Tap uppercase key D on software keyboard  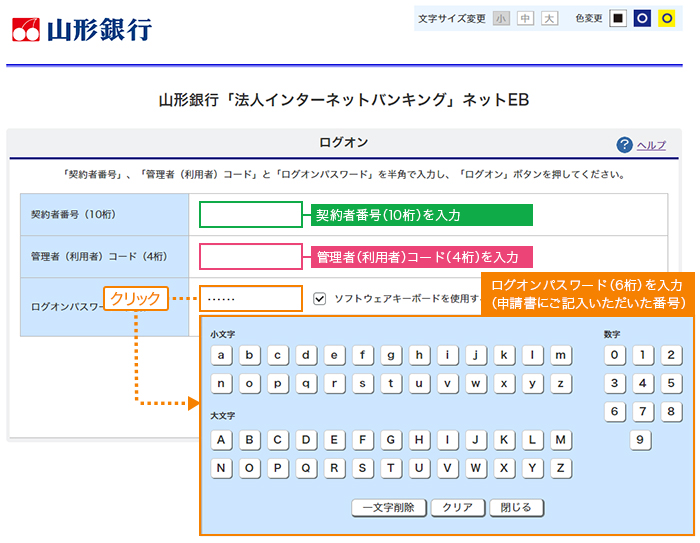pyautogui.click(x=306, y=440)
